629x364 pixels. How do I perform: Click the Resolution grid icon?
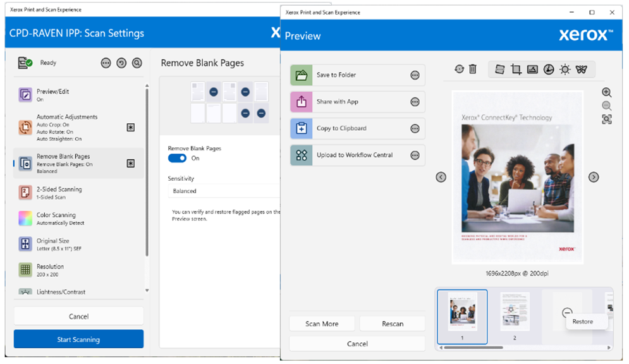(x=25, y=270)
